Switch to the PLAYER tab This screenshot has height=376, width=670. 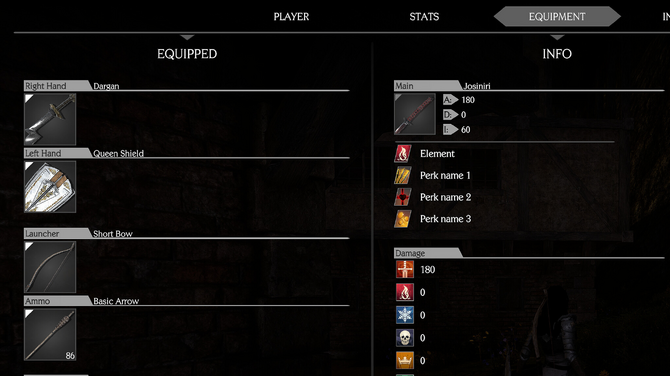point(291,17)
